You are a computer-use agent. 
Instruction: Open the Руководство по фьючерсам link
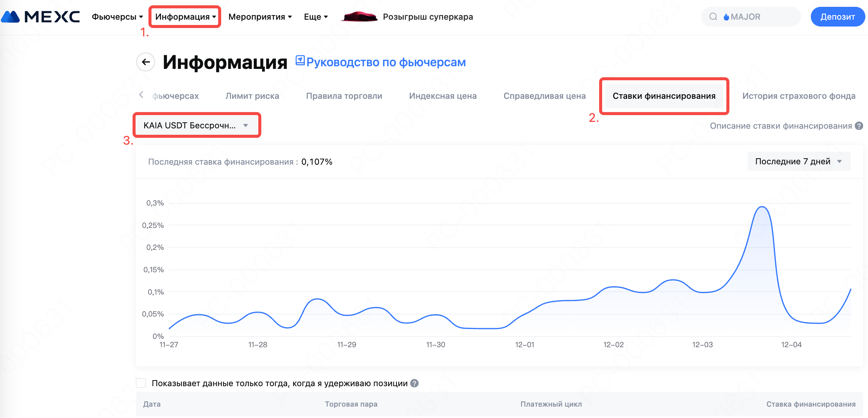pyautogui.click(x=386, y=62)
